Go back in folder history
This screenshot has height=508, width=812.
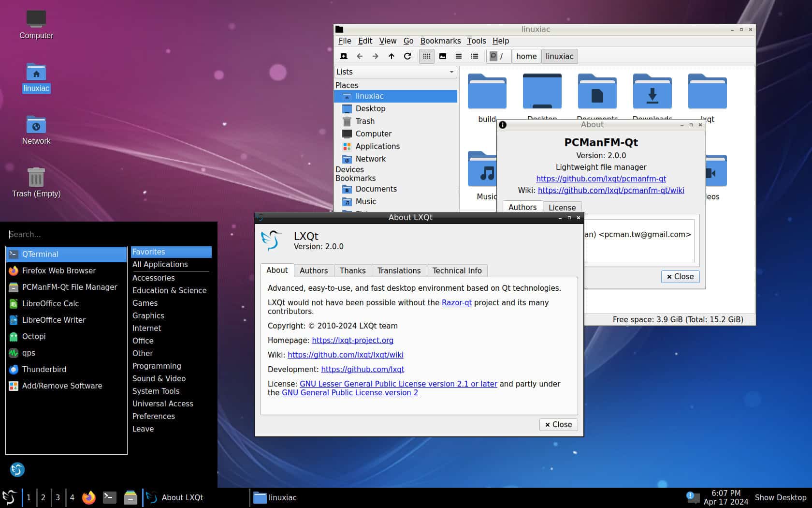(x=360, y=56)
